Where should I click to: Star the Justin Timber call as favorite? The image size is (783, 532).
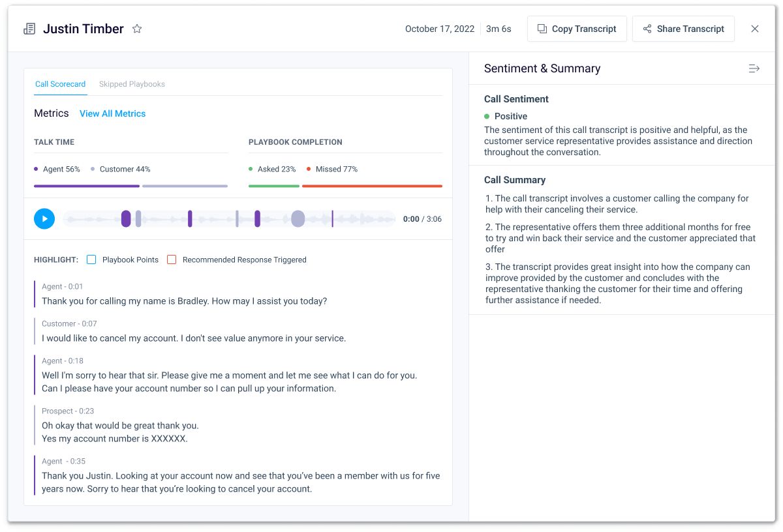[137, 29]
